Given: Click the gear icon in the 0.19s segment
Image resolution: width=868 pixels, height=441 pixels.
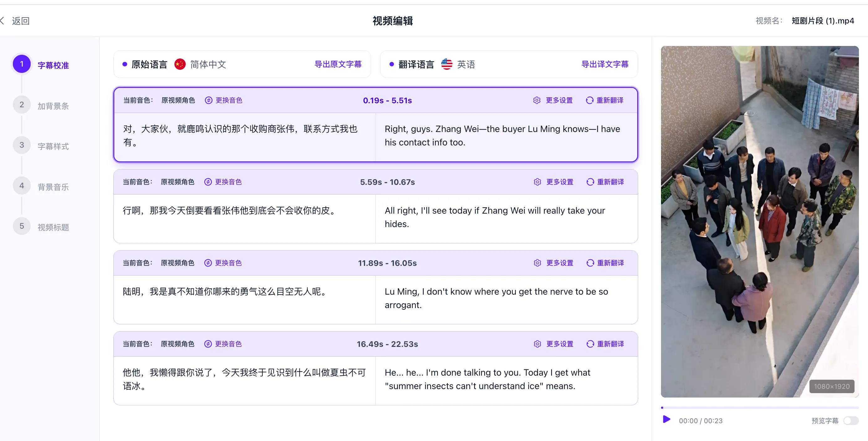Looking at the screenshot, I should [x=537, y=100].
